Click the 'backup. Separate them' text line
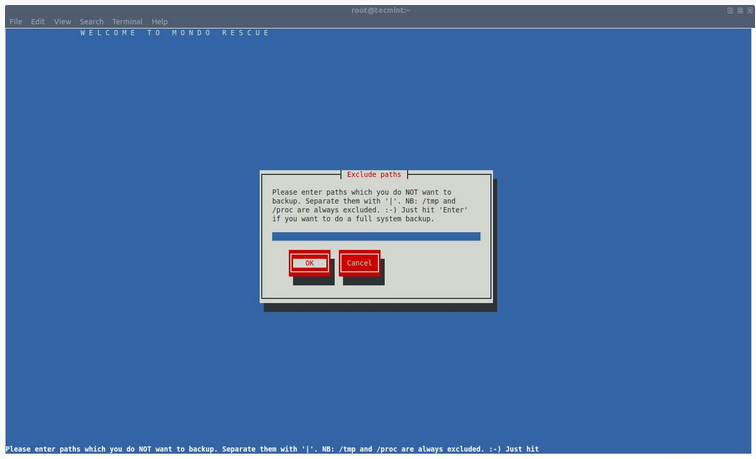The image size is (756, 459). [x=363, y=201]
